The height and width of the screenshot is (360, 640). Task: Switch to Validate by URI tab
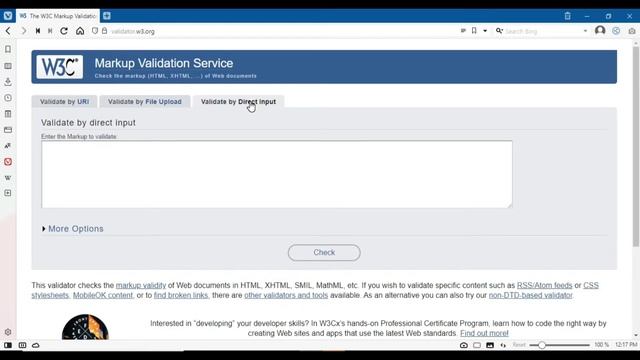point(64,102)
